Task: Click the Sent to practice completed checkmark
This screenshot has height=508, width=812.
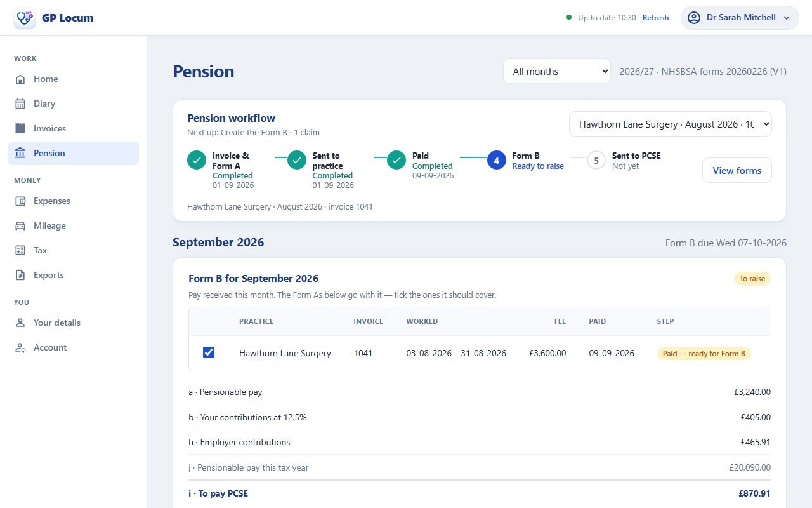Action: click(297, 161)
